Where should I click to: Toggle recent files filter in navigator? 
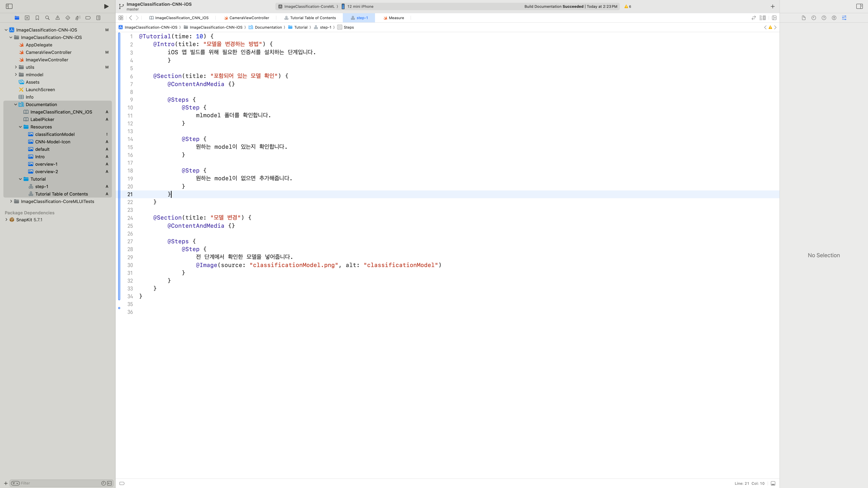103,483
